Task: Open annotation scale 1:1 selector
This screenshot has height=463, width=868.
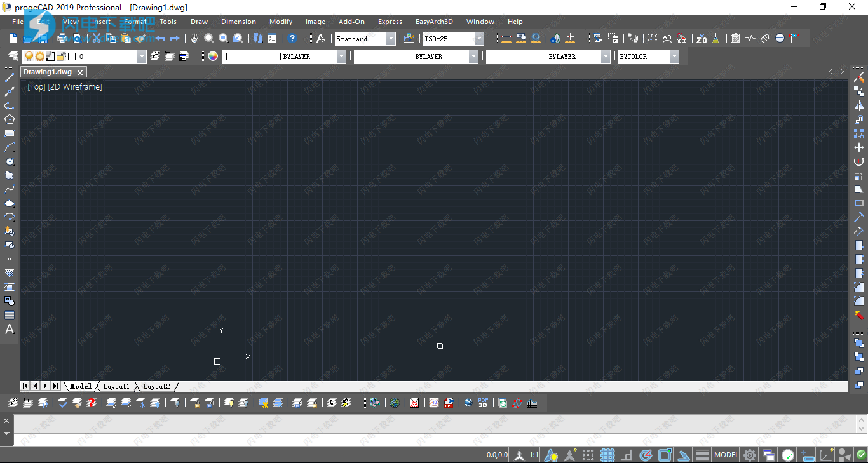Action: coord(534,455)
